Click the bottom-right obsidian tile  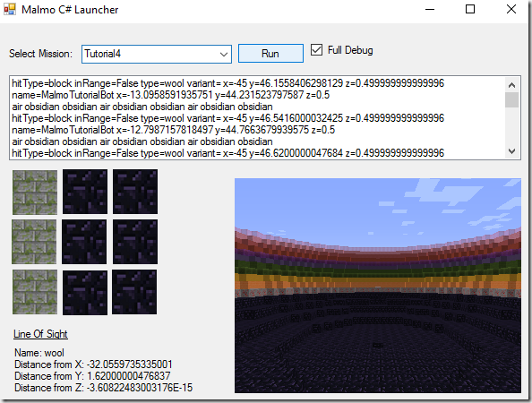[134, 292]
